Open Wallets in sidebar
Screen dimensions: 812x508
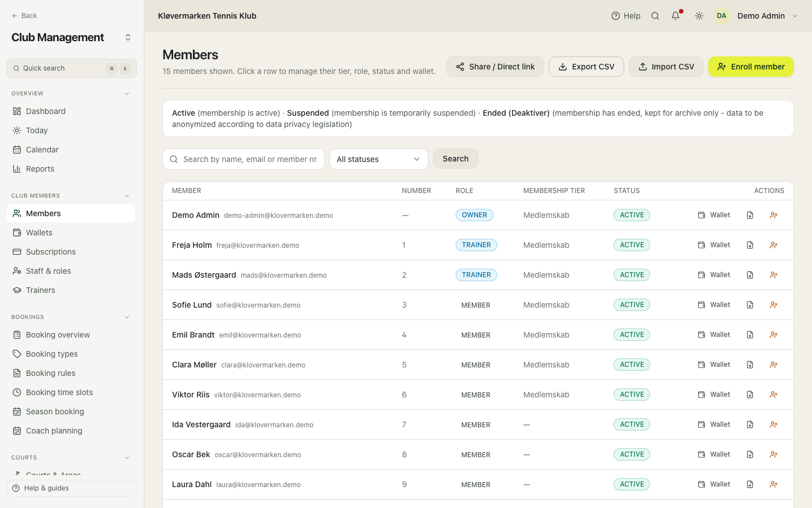(71, 233)
